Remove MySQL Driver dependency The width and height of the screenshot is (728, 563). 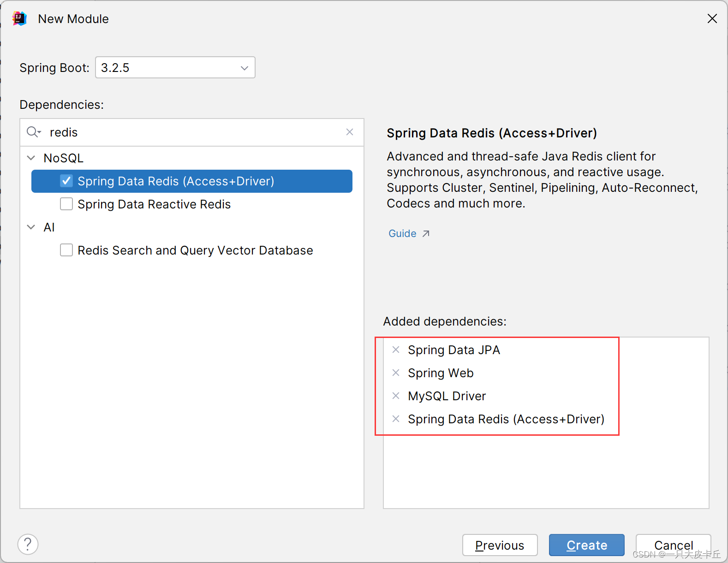click(396, 396)
